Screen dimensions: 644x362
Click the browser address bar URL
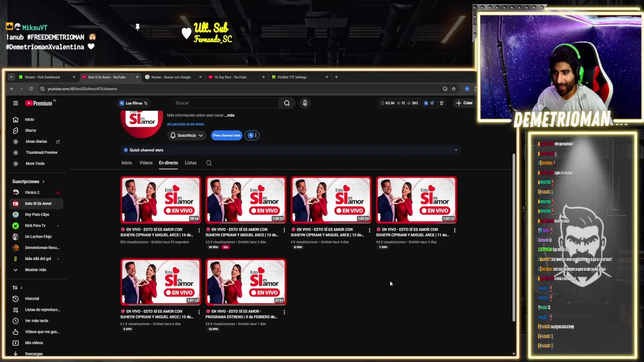pos(82,88)
